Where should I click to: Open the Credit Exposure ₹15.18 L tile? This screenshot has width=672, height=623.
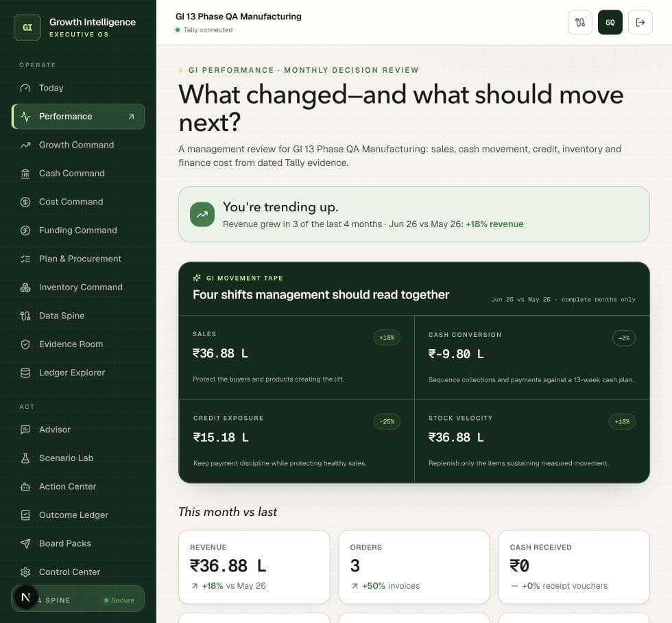(296, 441)
